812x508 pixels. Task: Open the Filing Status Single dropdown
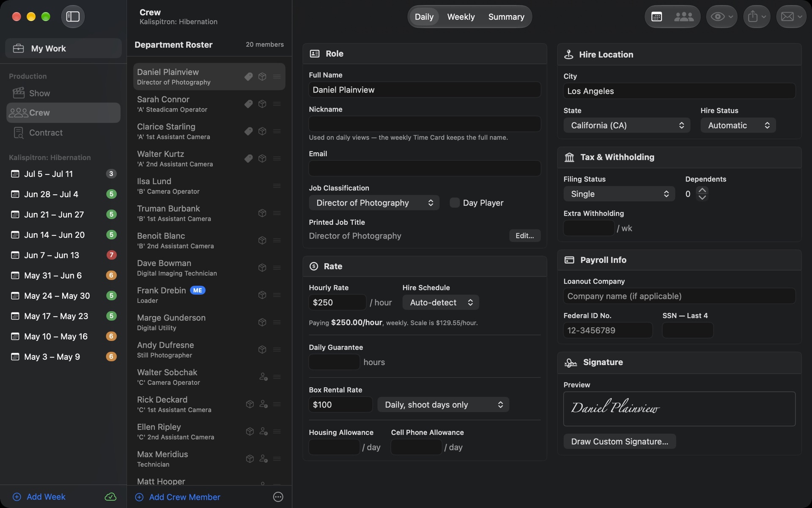[619, 194]
